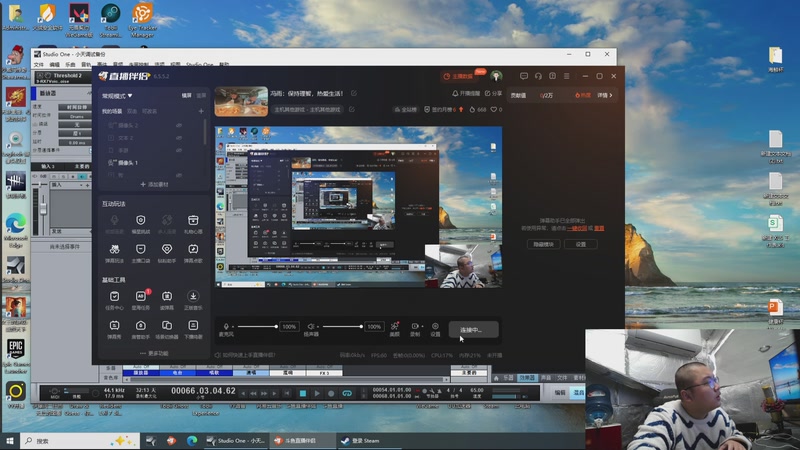Viewport: 800px width, 450px height.
Task: Open 编辑 menu in Studio One
Action: coord(55,65)
